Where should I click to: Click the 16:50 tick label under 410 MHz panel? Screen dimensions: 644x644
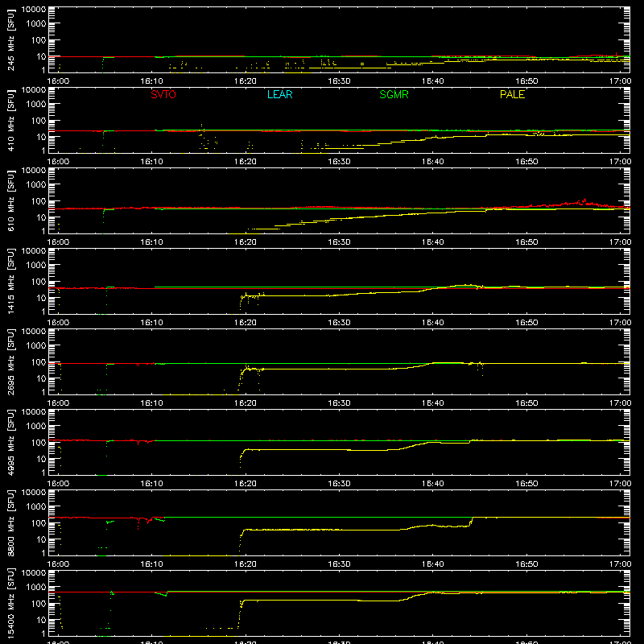(526, 162)
